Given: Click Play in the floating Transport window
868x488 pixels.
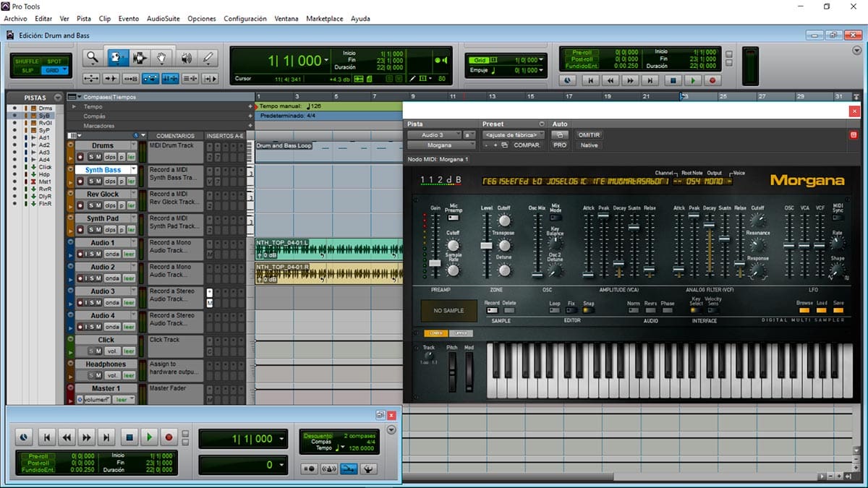Looking at the screenshot, I should (x=149, y=437).
